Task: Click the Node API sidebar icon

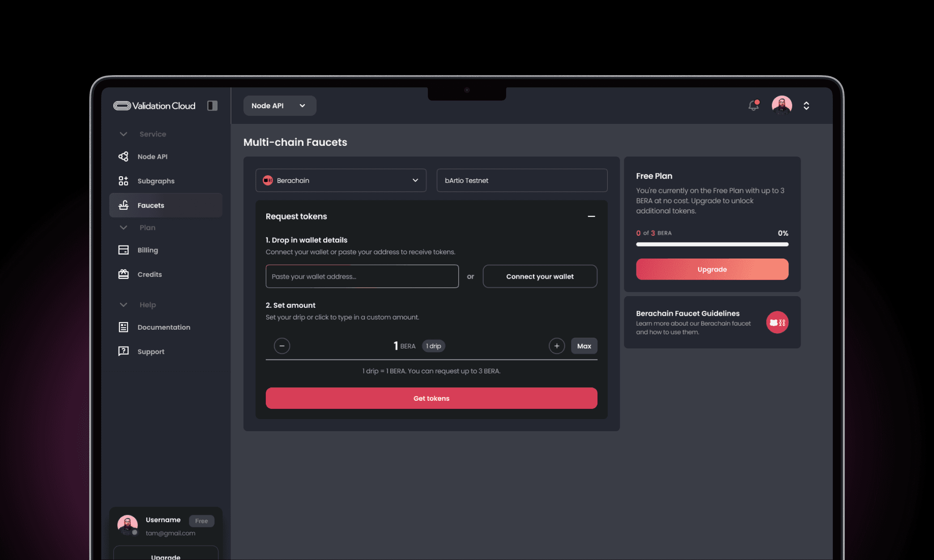Action: click(x=124, y=157)
